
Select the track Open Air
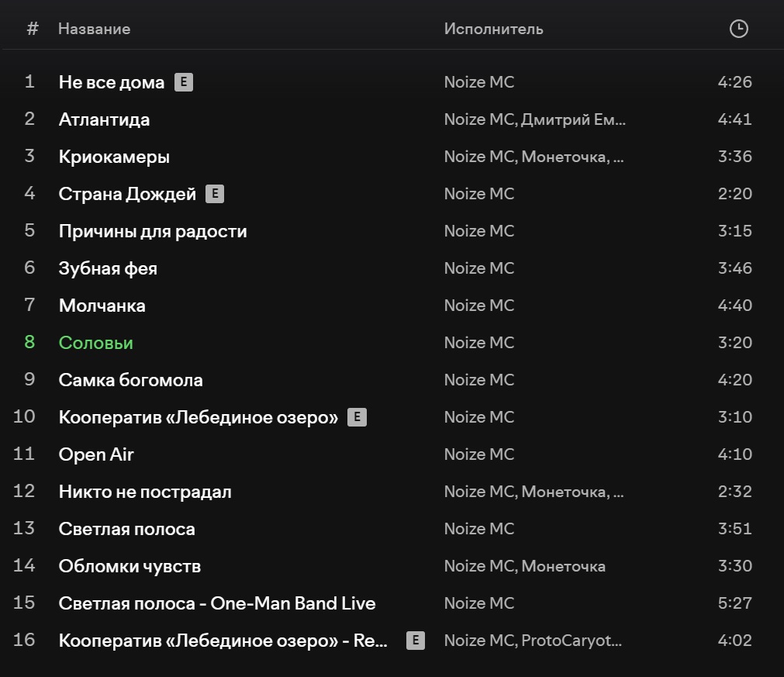point(96,454)
